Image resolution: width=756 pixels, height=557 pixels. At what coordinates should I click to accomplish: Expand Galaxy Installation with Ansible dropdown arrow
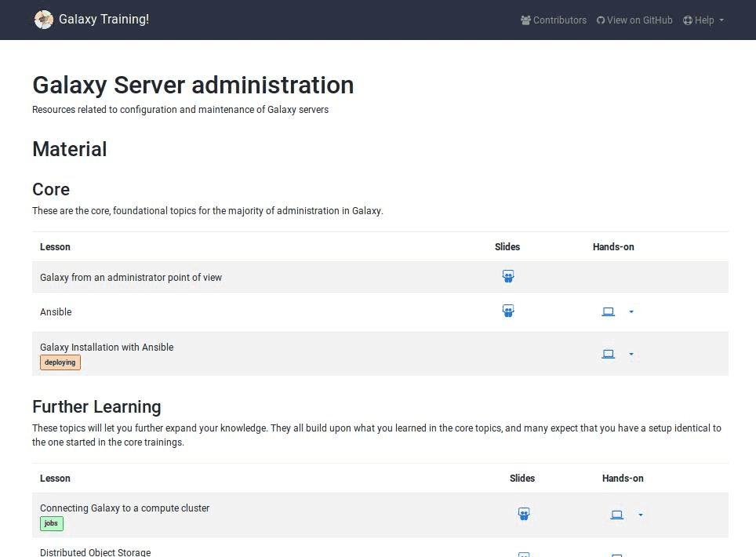click(631, 355)
